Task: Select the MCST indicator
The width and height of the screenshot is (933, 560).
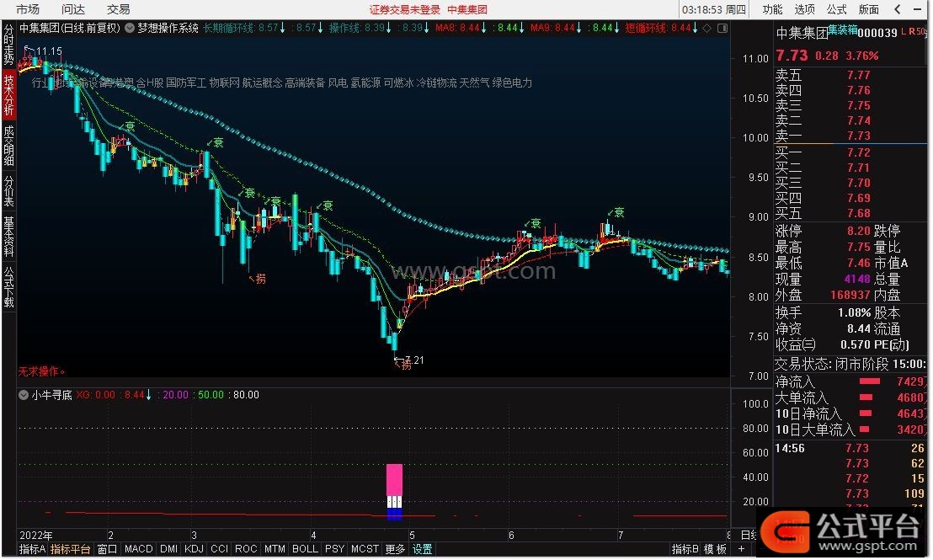Action: tap(365, 549)
